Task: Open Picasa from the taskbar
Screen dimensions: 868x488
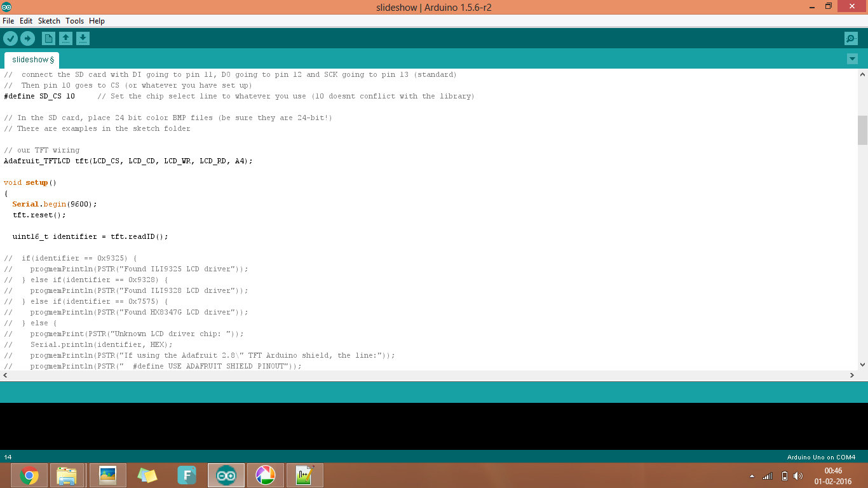Action: pyautogui.click(x=266, y=475)
